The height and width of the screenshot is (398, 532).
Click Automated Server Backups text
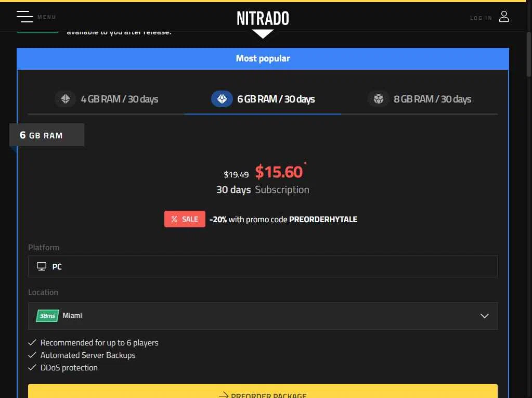(88, 355)
